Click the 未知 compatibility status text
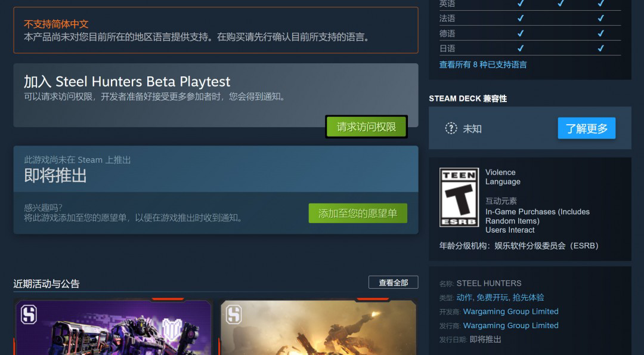This screenshot has width=644, height=355. 472,129
